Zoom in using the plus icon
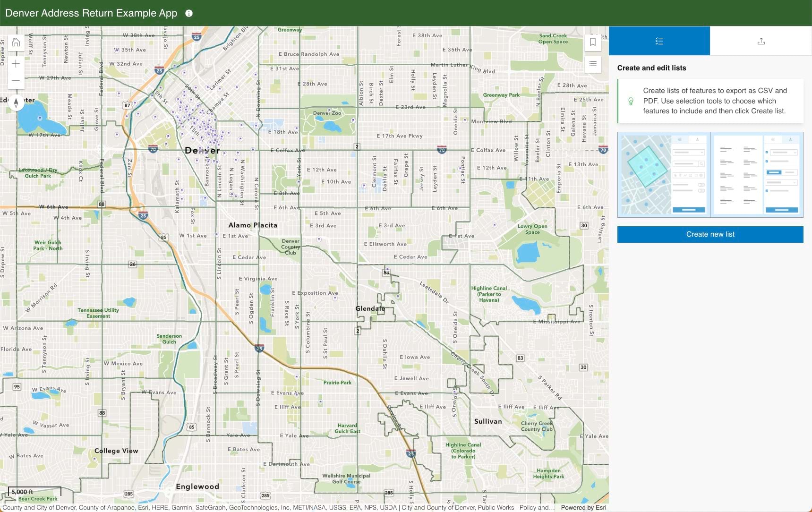 16,63
